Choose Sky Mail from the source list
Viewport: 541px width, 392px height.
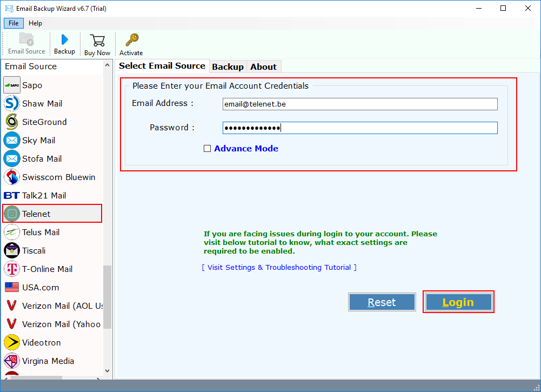pos(39,141)
